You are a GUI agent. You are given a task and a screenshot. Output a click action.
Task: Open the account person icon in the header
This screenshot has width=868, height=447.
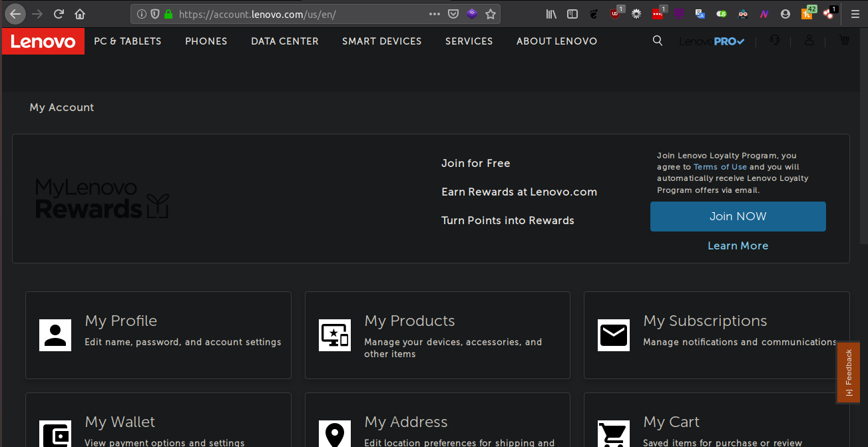click(809, 41)
